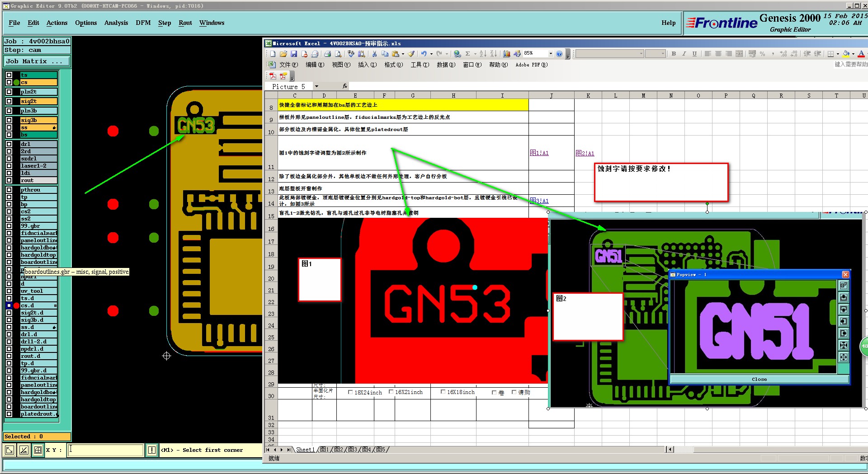868x474 pixels.
Task: Switch to the 图3 sheet tab
Action: (x=353, y=449)
